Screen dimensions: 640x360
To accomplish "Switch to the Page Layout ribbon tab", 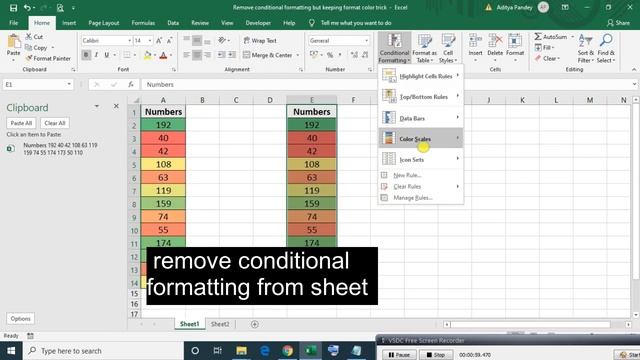I will click(x=104, y=23).
